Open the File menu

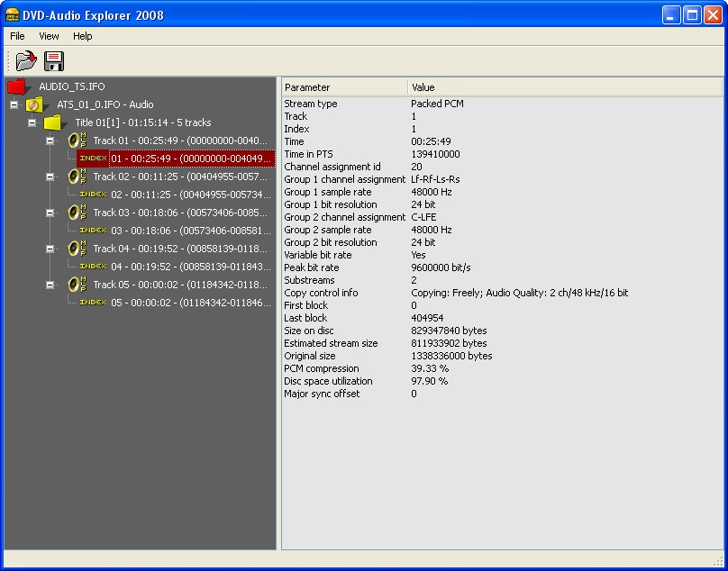click(x=17, y=36)
